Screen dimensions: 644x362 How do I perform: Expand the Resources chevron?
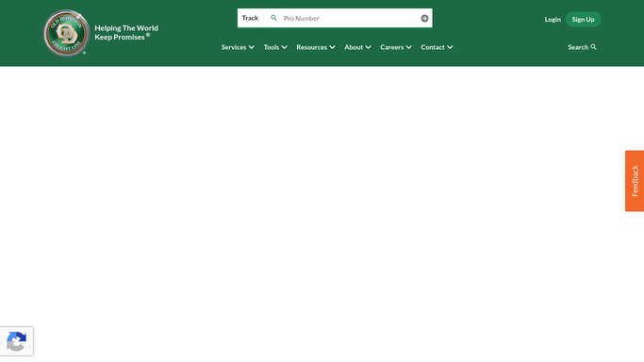[x=332, y=47]
